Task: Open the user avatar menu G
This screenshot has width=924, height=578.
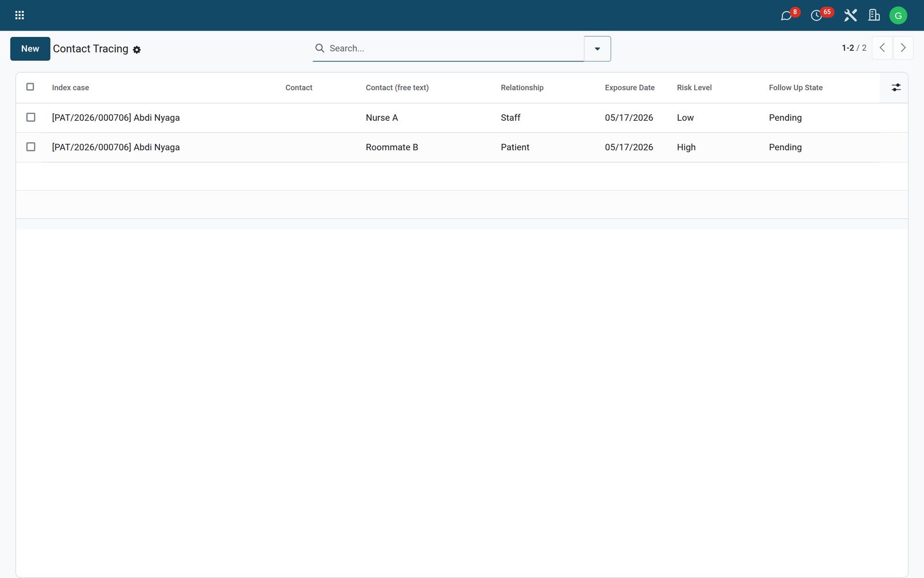Action: coord(898,16)
